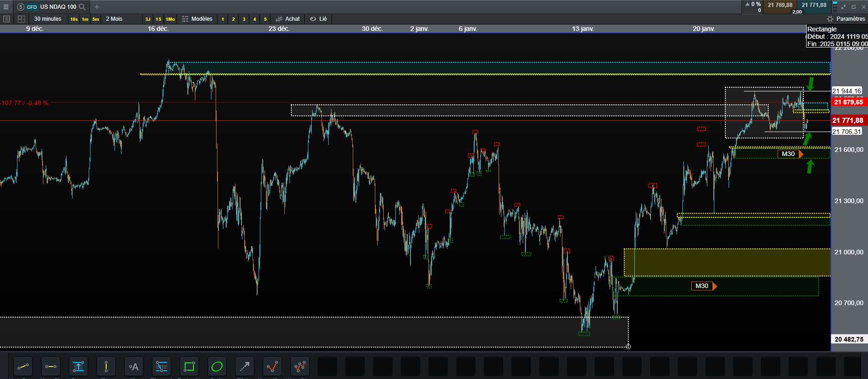Click the -107,77 / -0,49 % change text
Screen dimensions: 868x379
click(x=24, y=103)
